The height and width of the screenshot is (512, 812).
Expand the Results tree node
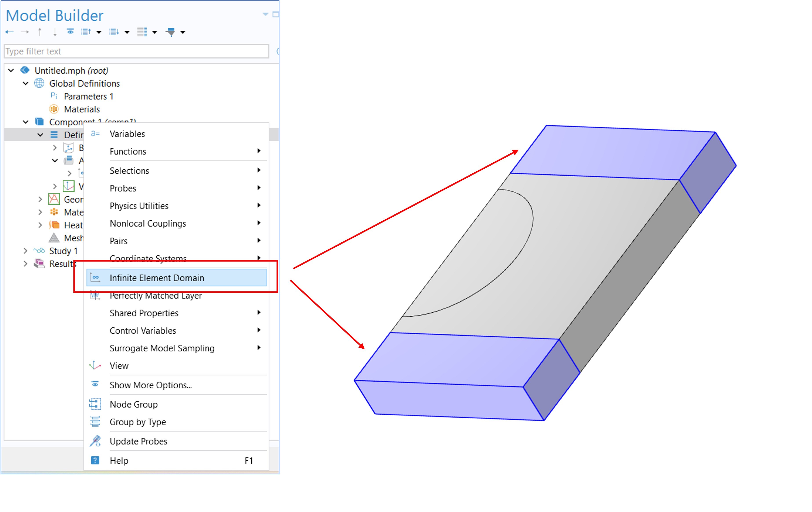pos(26,264)
